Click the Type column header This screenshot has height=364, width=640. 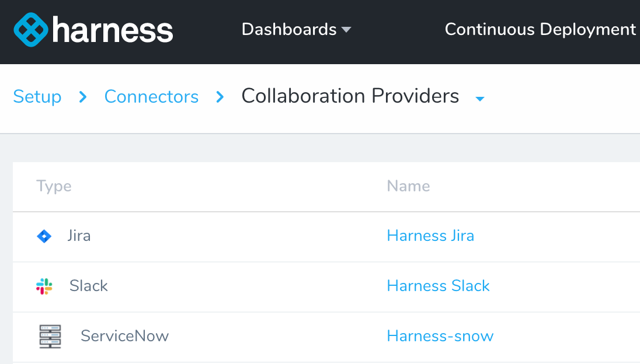54,187
